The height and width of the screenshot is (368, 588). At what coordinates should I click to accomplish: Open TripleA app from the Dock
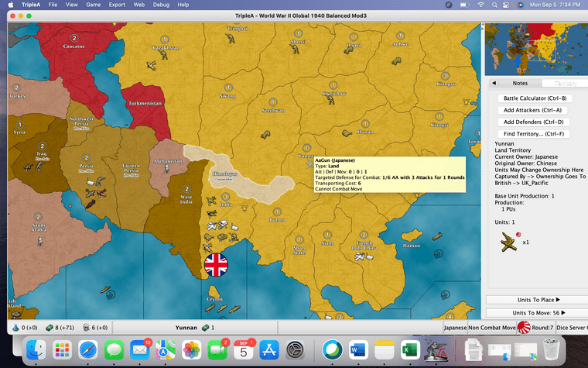[436, 350]
